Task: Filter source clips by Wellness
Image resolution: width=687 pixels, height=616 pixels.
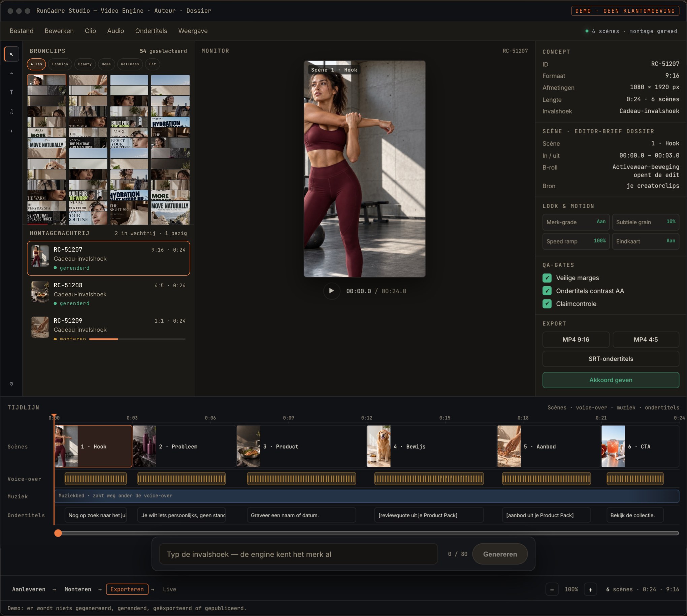Action: click(x=130, y=64)
